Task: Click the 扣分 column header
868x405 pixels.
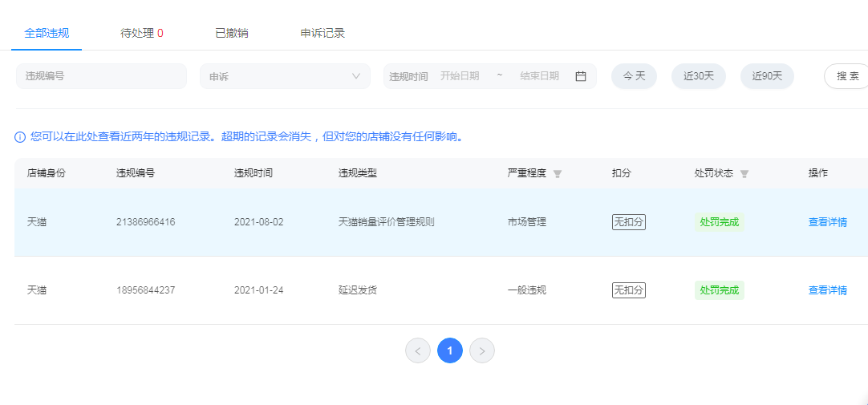Action: 621,173
